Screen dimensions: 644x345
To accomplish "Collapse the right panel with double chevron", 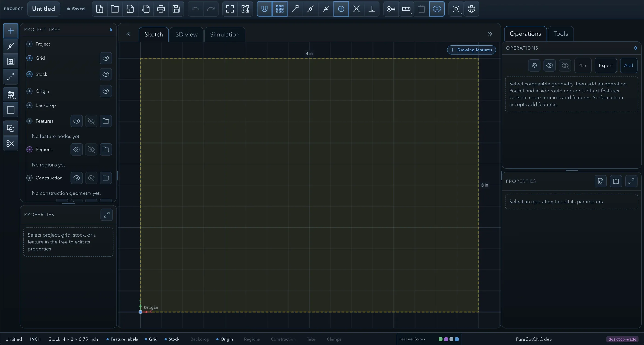I will point(490,34).
